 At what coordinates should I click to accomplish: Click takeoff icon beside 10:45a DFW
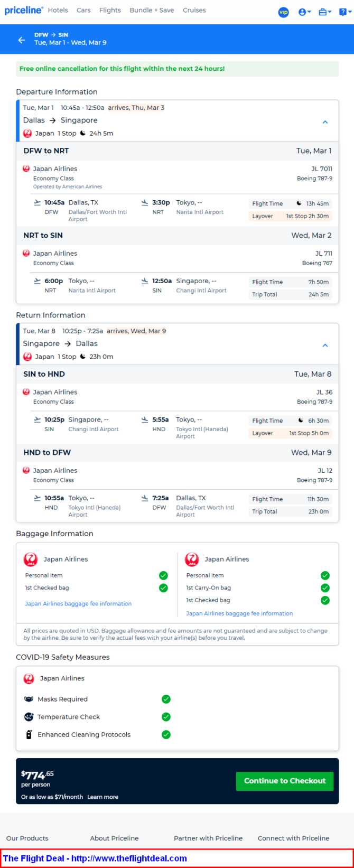(x=37, y=202)
